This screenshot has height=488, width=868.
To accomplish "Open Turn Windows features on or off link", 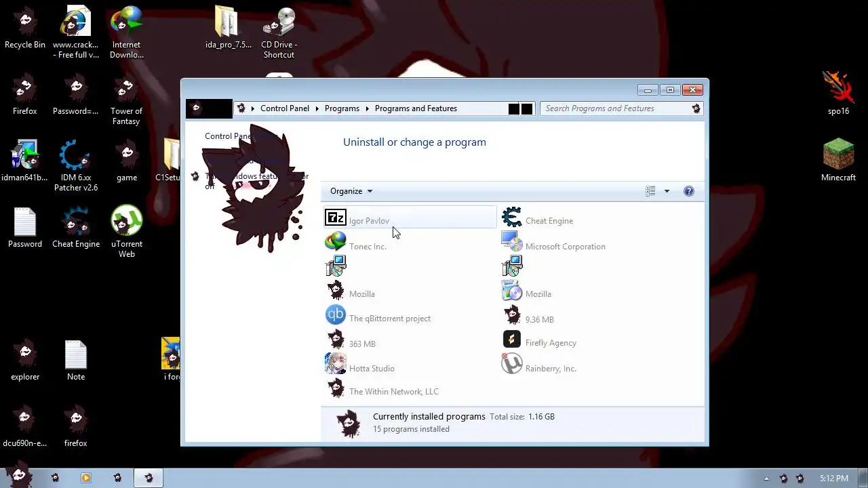I will click(x=256, y=181).
